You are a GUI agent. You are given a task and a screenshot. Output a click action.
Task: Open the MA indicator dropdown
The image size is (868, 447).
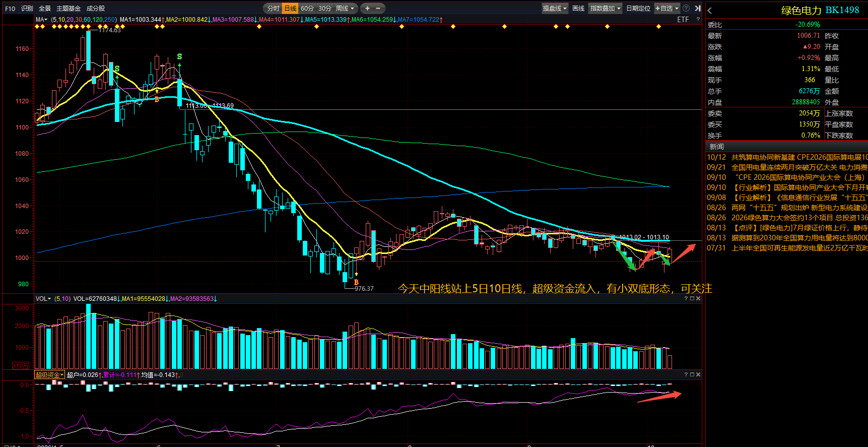click(x=41, y=20)
